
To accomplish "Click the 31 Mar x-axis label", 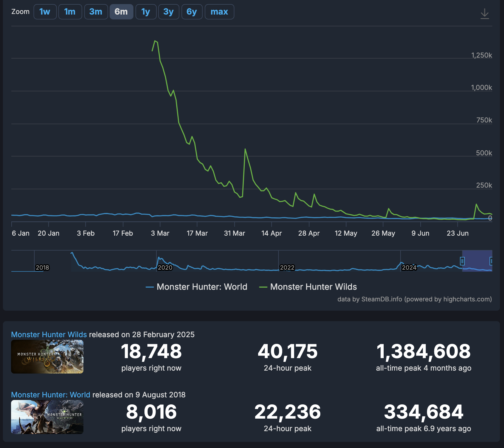I will point(235,233).
